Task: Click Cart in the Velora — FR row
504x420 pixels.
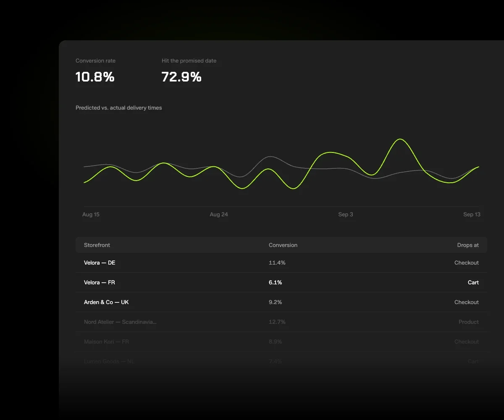Action: point(473,283)
